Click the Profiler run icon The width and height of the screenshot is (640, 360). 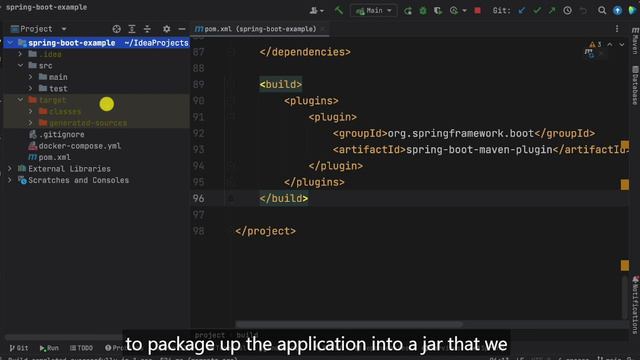click(454, 11)
